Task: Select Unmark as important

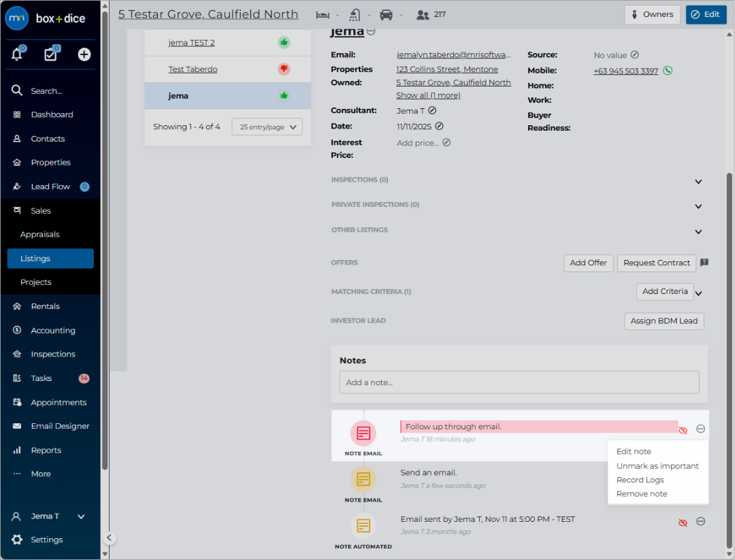Action: click(657, 466)
